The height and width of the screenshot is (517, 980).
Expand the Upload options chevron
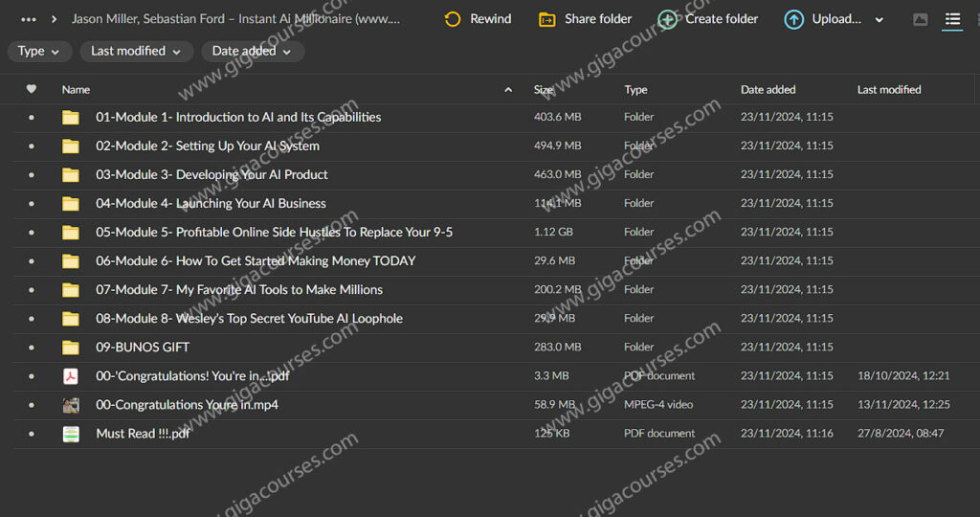(x=880, y=19)
